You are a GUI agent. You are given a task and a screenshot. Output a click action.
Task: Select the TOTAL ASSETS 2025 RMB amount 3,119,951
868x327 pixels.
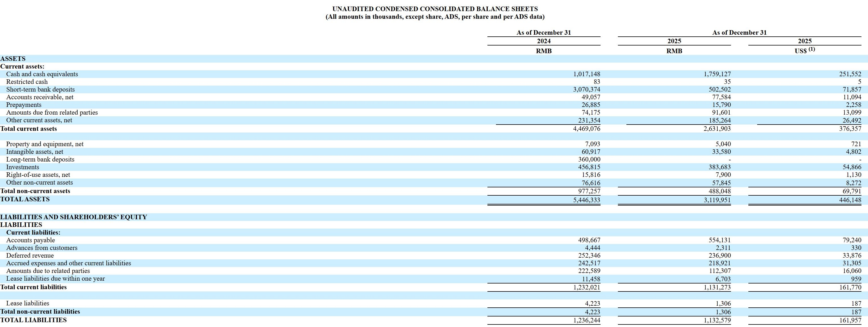tap(717, 200)
